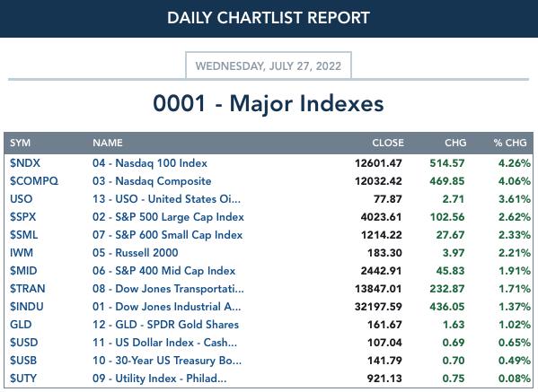Viewport: 538px width, 392px height.
Task: Select the $MID symbol
Action: point(23,271)
